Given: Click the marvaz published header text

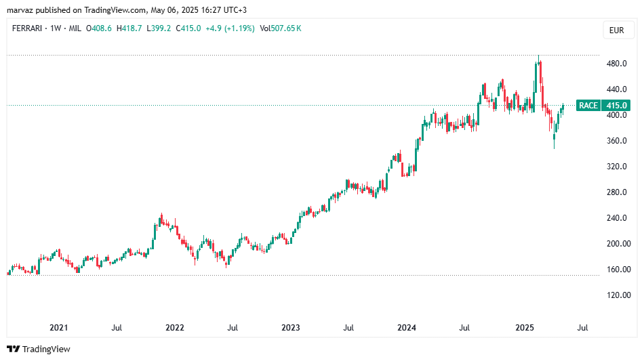Looking at the screenshot, I should [127, 10].
